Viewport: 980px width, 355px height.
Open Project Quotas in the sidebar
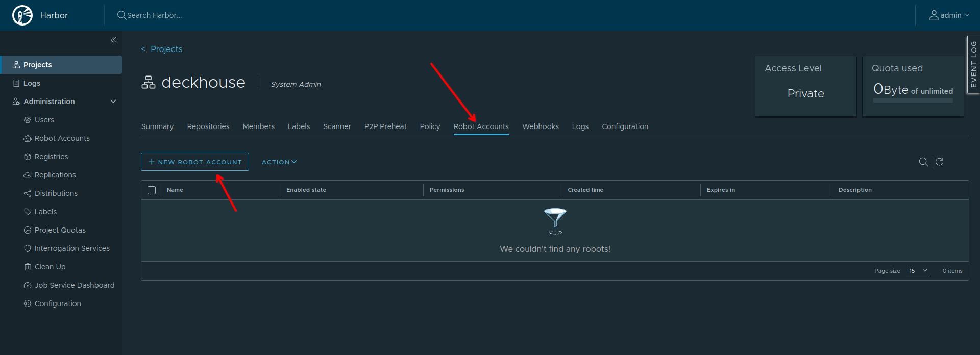point(60,230)
